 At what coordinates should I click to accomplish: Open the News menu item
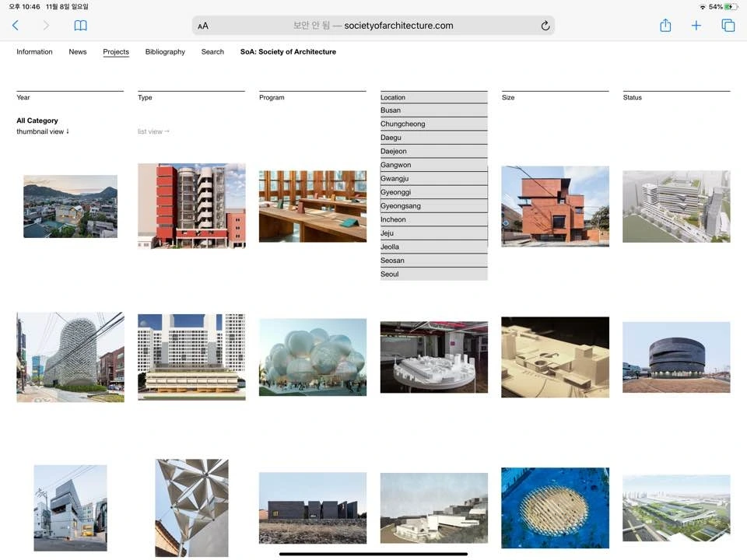click(78, 52)
